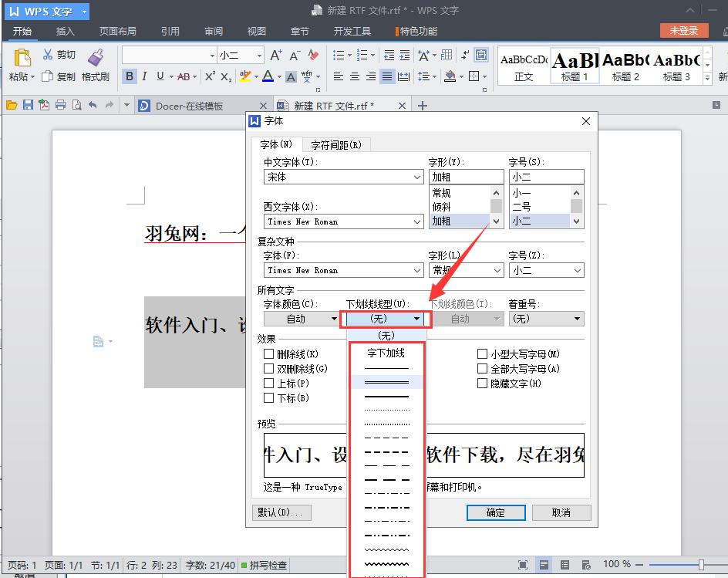
Task: Apply Subscript X₂ formatting
Action: (226, 76)
